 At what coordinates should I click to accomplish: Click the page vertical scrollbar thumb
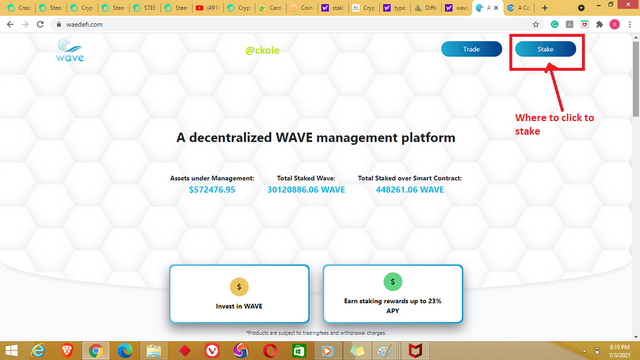(x=636, y=78)
